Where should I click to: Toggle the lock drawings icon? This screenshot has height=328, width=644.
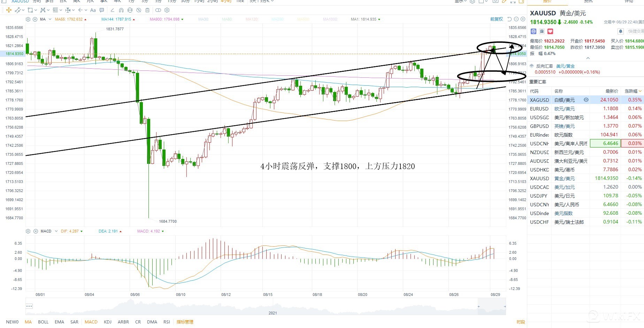pyautogui.click(x=130, y=10)
